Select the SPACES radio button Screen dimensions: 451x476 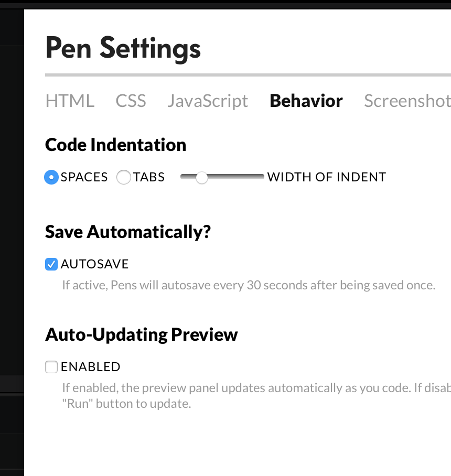point(51,178)
